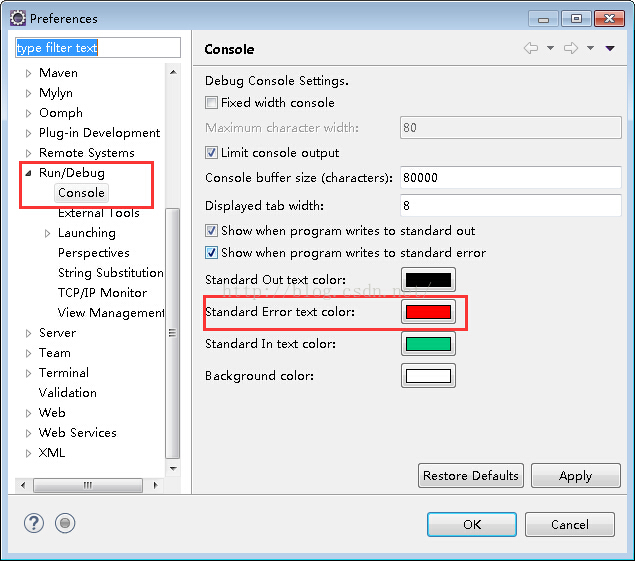Image resolution: width=635 pixels, height=561 pixels.
Task: Click the Restore Defaults button
Action: [471, 476]
